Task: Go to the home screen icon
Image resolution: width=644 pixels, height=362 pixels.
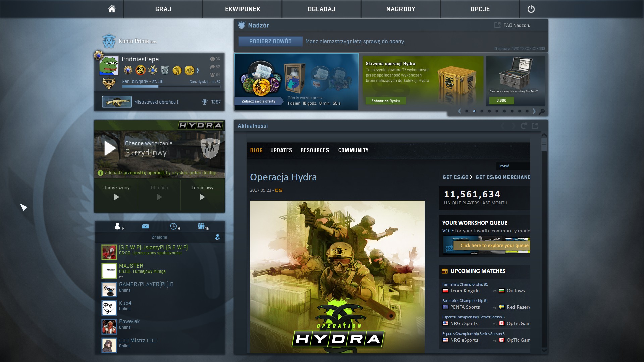Action: (x=112, y=9)
